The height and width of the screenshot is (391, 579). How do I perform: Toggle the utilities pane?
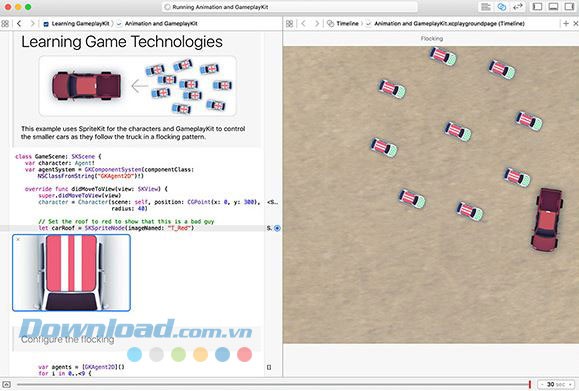point(569,7)
